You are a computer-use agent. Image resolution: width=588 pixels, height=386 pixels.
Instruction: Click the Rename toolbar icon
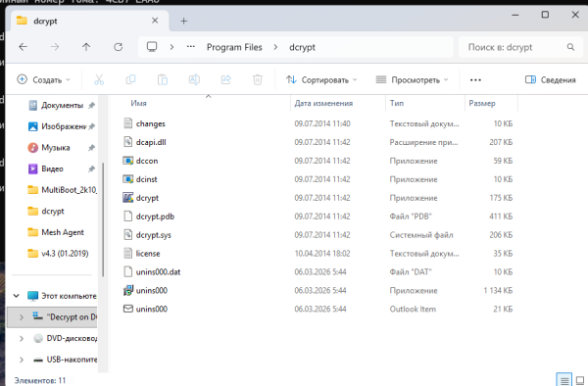click(x=194, y=79)
